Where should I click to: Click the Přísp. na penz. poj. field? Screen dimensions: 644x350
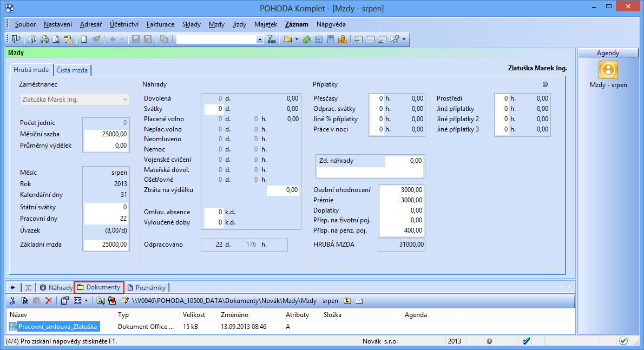point(401,230)
